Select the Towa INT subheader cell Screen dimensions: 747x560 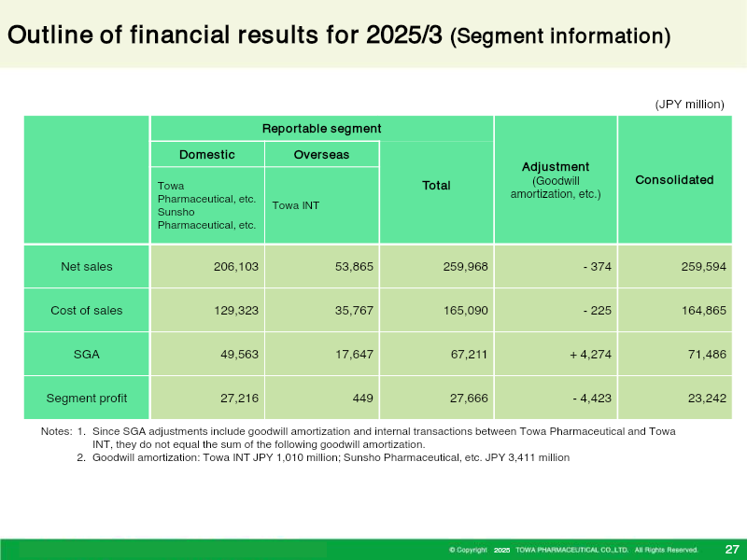pyautogui.click(x=321, y=205)
